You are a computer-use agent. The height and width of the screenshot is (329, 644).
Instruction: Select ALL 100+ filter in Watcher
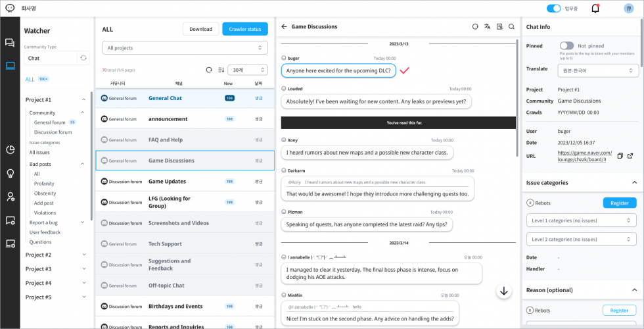(37, 79)
